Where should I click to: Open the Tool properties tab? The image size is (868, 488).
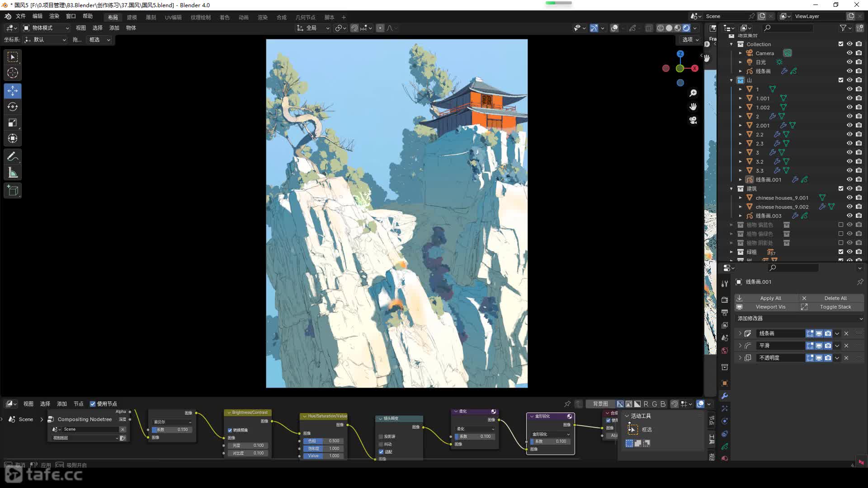[725, 284]
